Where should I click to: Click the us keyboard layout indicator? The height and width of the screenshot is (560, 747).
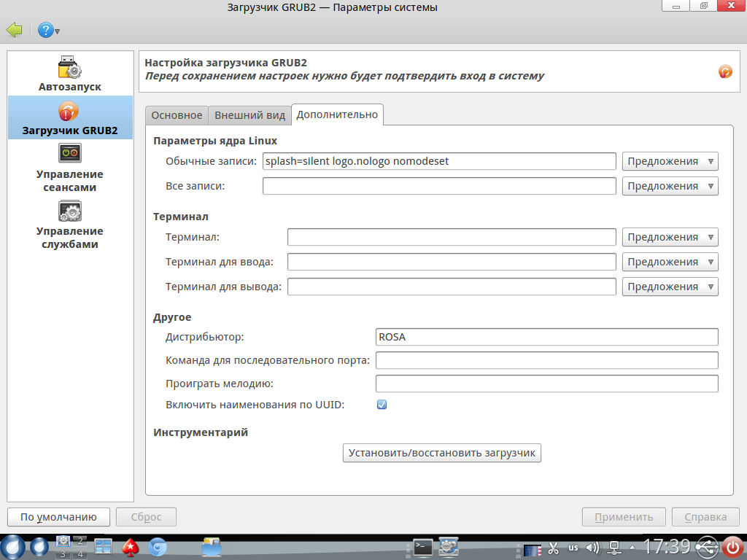tap(573, 548)
